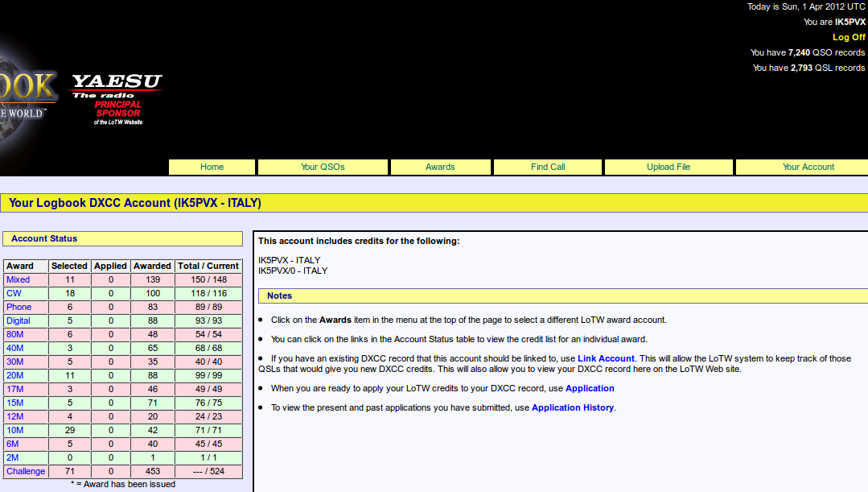Click the IK5PVX/0 - ITALY credit entry
This screenshot has width=868, height=492.
tap(293, 271)
